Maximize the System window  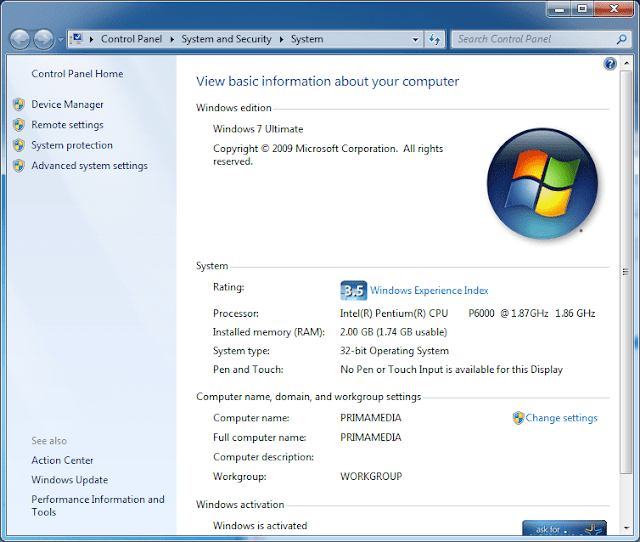582,9
